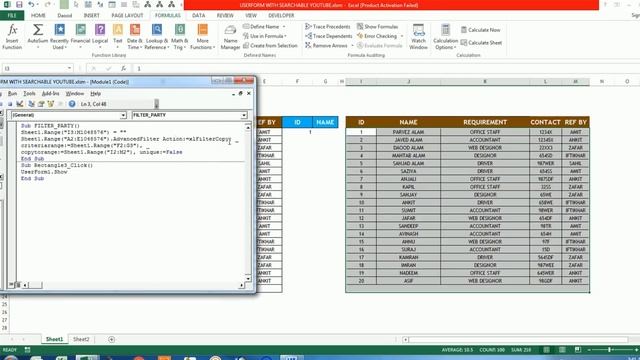This screenshot has height=360, width=640.
Task: Switch to the DEVELOPER tab
Action: click(281, 16)
